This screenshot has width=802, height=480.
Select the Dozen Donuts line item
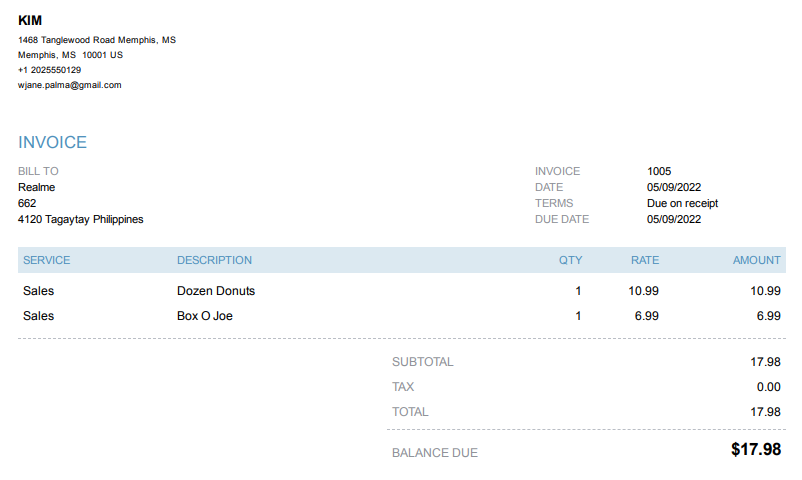click(x=216, y=291)
